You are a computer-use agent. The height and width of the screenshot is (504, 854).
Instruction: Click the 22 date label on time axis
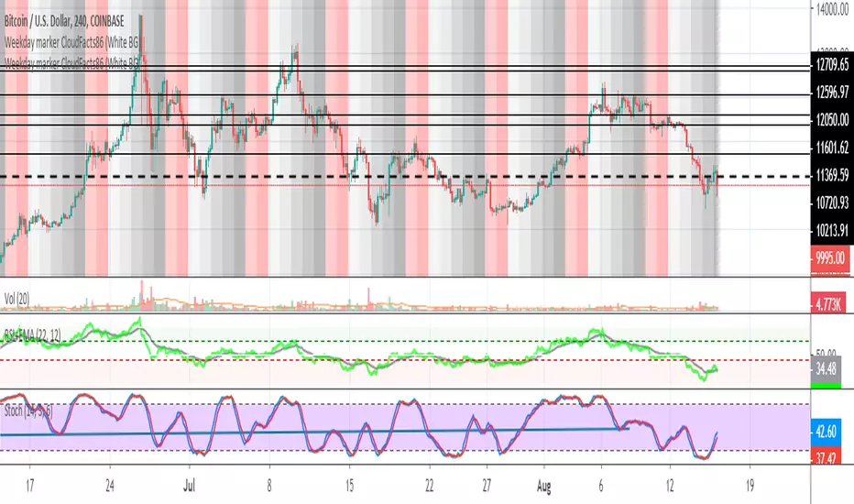click(429, 486)
